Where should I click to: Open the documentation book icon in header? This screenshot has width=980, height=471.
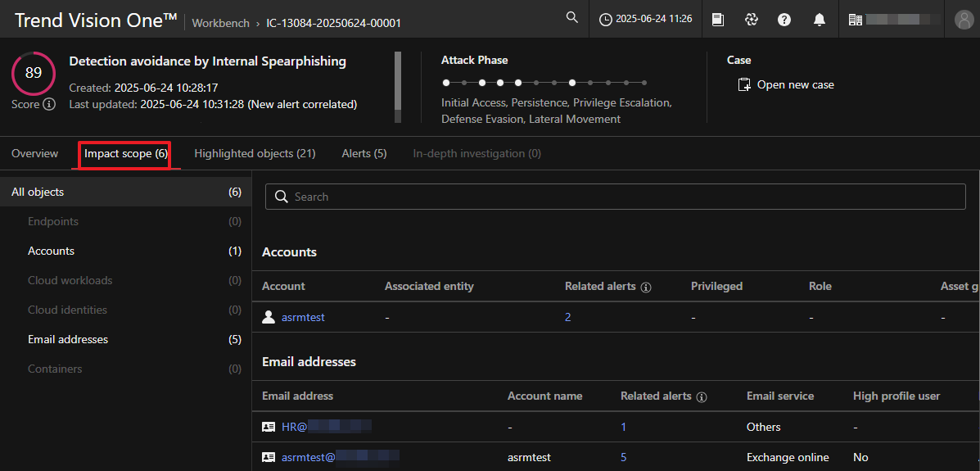(x=718, y=20)
